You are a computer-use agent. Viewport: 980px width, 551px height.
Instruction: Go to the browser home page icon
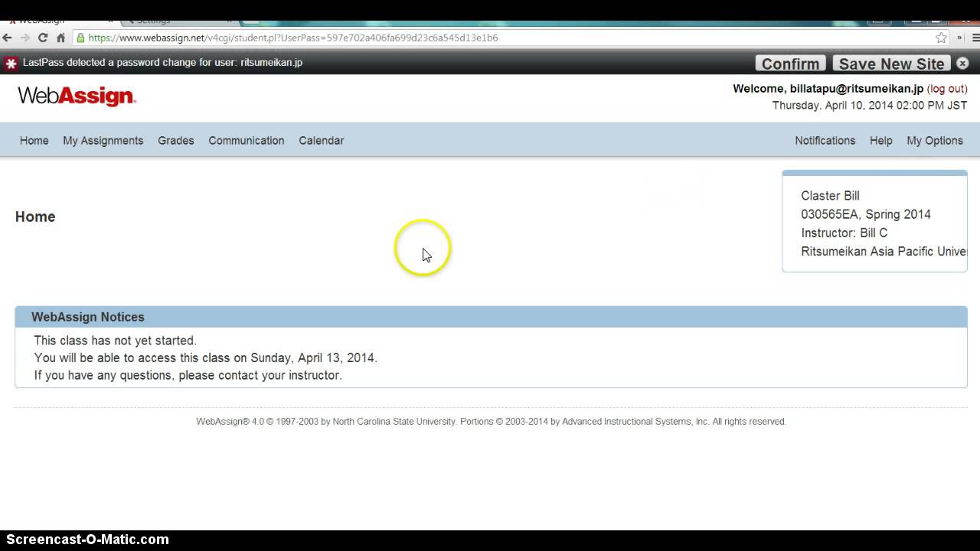(60, 37)
